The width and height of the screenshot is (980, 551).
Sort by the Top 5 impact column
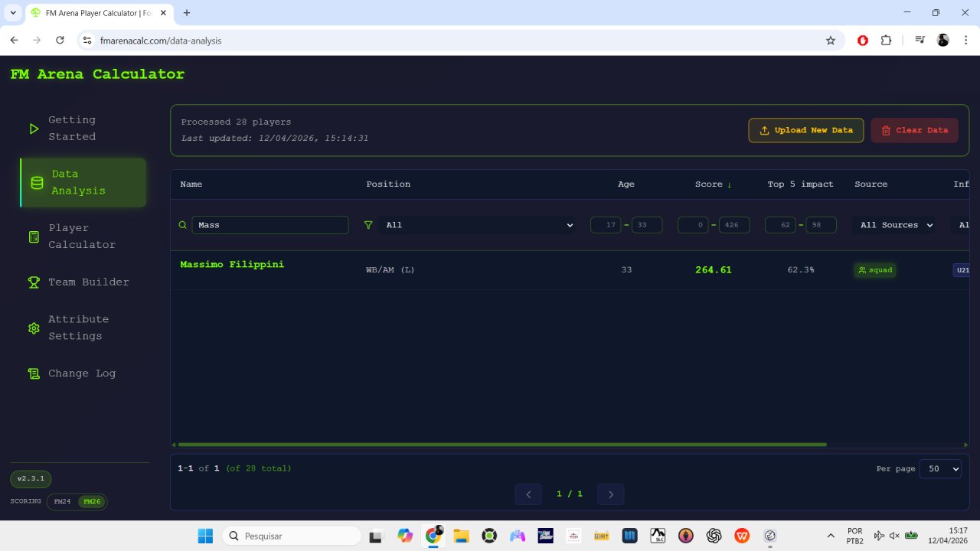point(800,184)
